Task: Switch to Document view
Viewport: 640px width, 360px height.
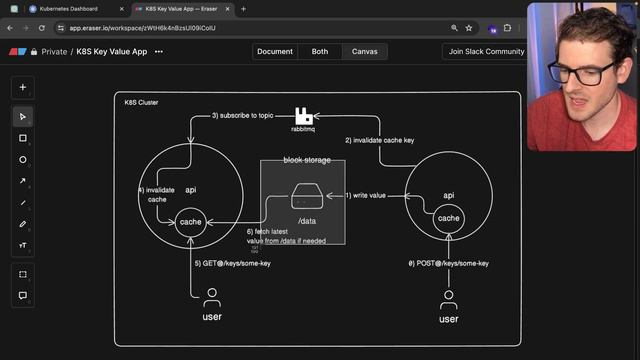Action: tap(275, 52)
